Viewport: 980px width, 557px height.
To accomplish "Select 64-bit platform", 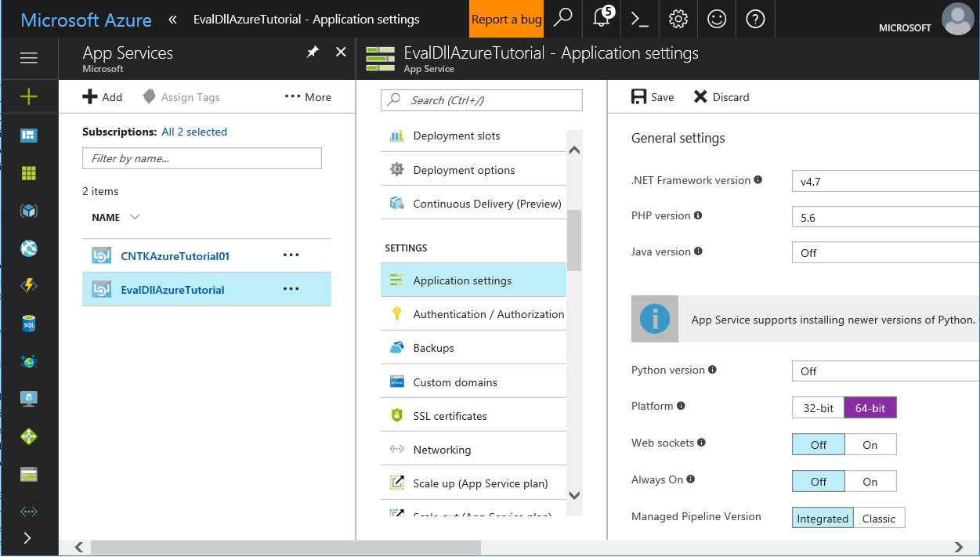I will pos(870,408).
